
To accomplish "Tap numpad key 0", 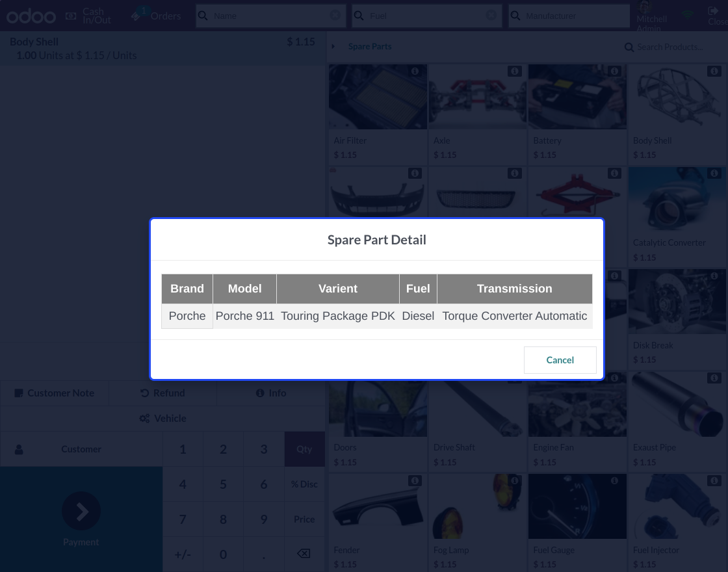I will click(x=224, y=554).
